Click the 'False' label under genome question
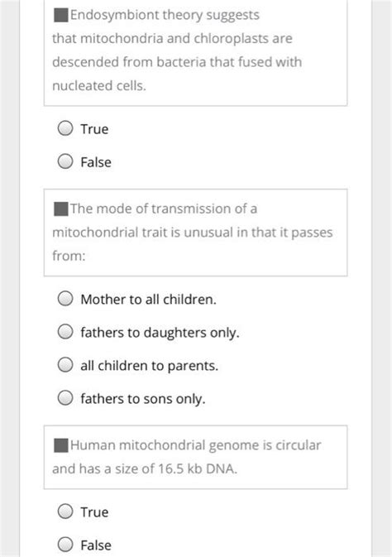The image size is (392, 557). click(96, 545)
